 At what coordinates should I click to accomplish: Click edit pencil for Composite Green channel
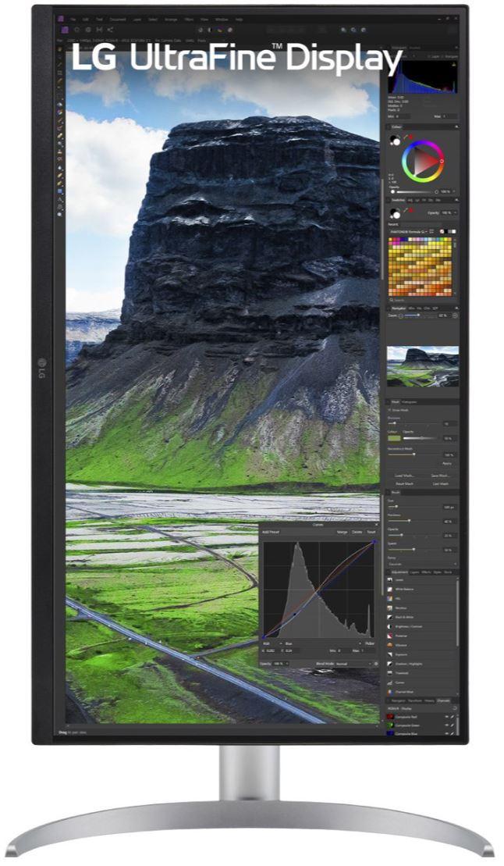pyautogui.click(x=452, y=725)
